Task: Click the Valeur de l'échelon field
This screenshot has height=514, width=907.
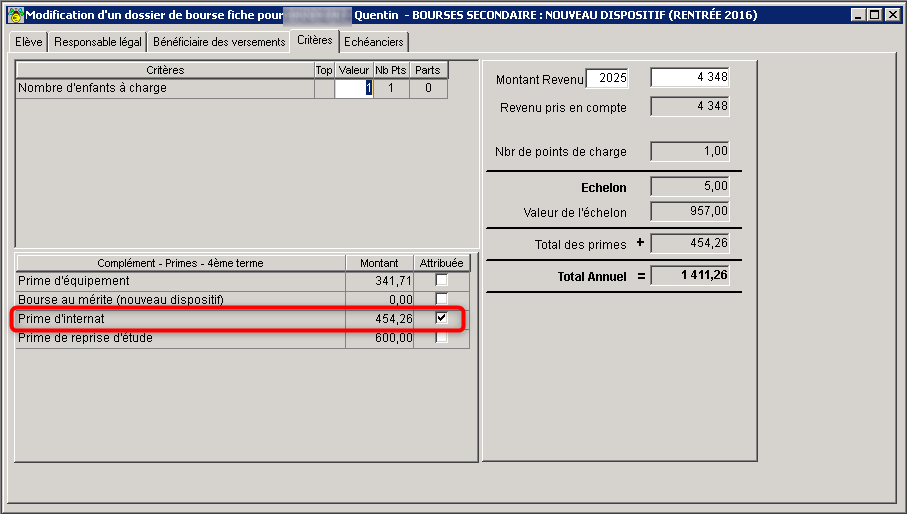Action: click(690, 211)
